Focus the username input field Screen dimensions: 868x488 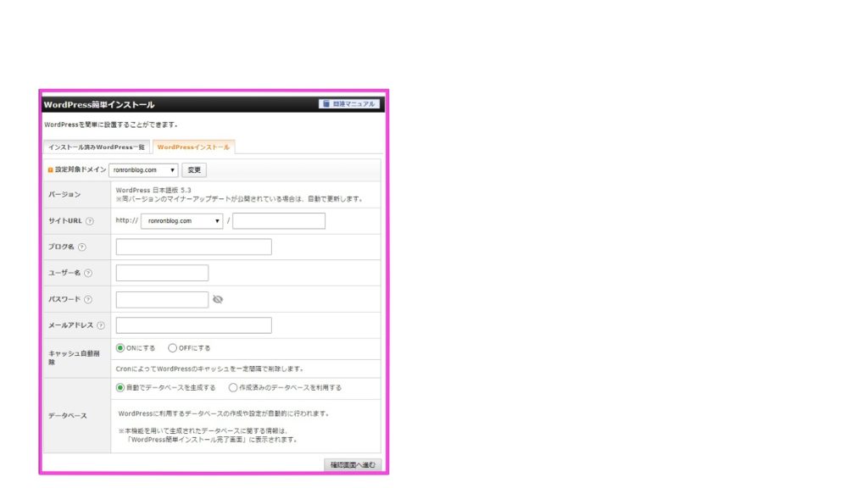(x=162, y=273)
